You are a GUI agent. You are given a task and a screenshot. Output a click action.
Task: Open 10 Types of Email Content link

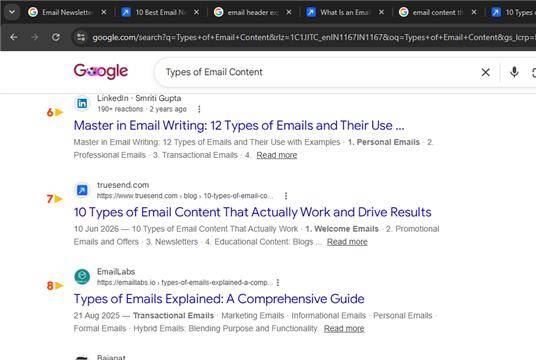(253, 212)
